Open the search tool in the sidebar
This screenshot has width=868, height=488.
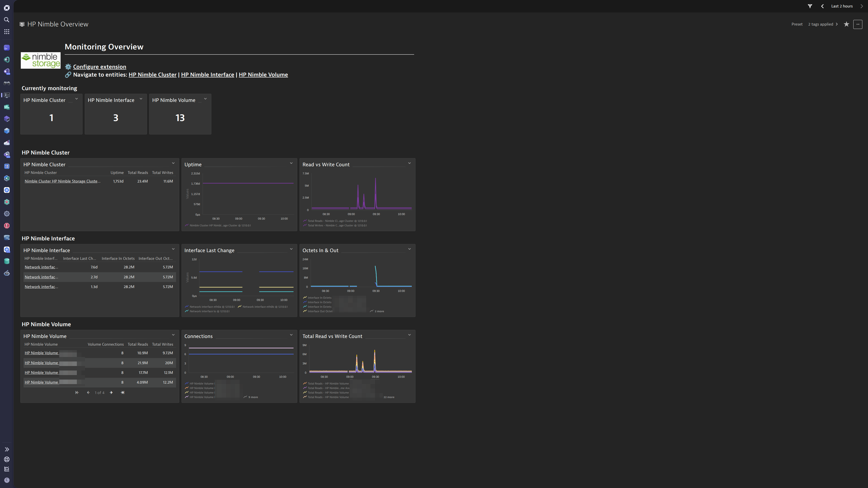6,19
